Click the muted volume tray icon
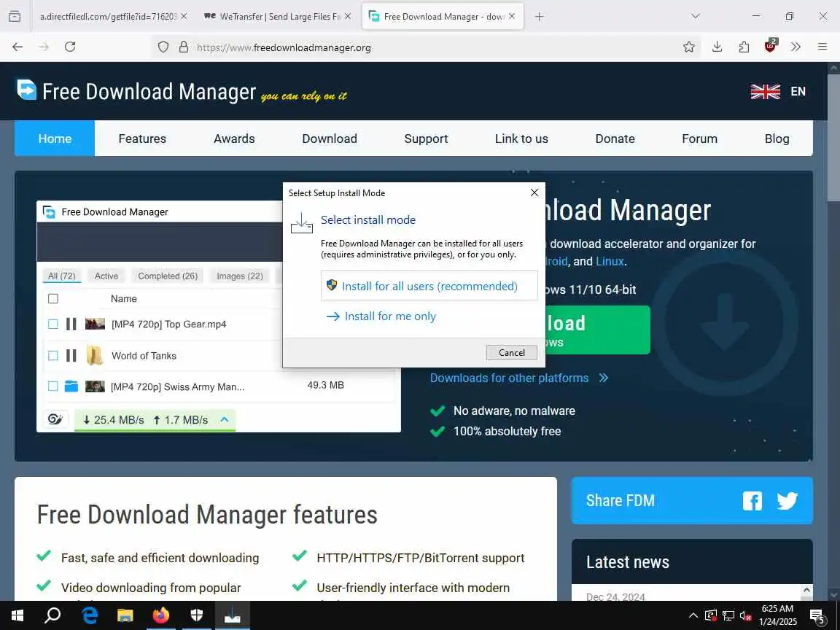The height and width of the screenshot is (630, 840). [745, 616]
